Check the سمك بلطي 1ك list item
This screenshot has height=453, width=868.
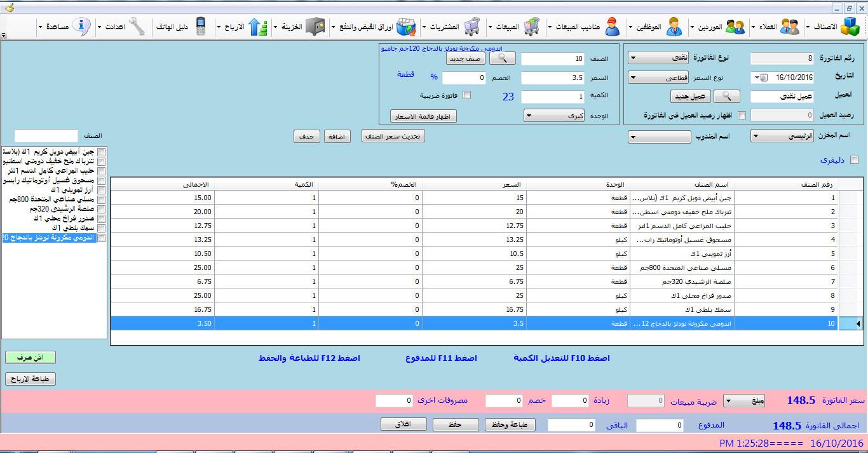[102, 228]
